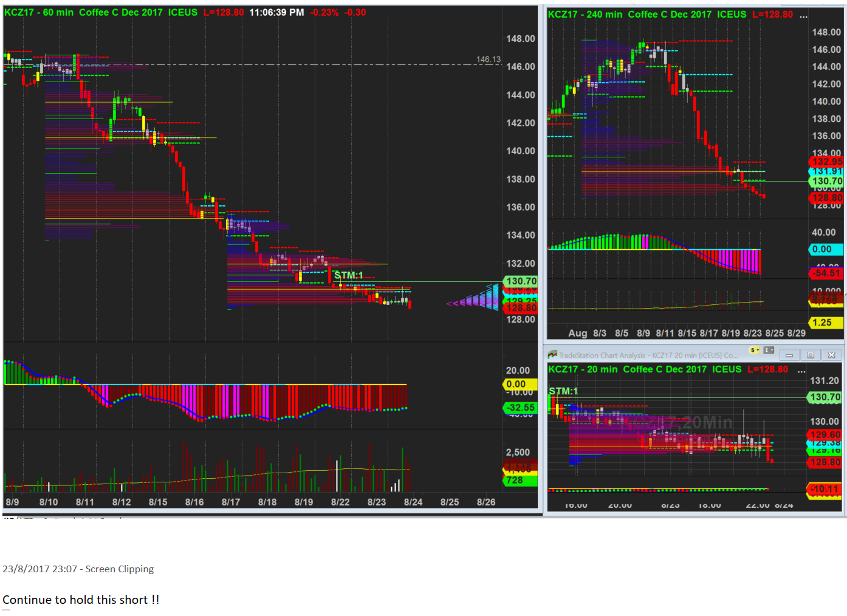Click the green 728 volume tag
Screen dimensions: 847x616
(520, 481)
